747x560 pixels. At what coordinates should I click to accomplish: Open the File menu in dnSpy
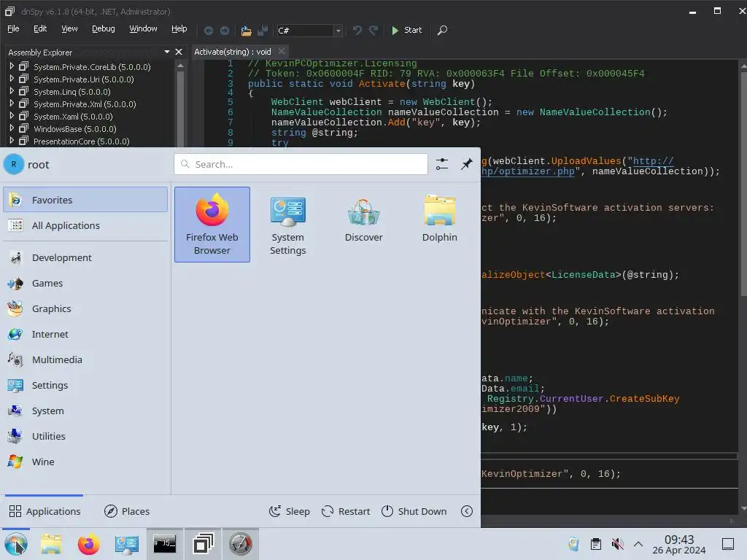tap(13, 28)
